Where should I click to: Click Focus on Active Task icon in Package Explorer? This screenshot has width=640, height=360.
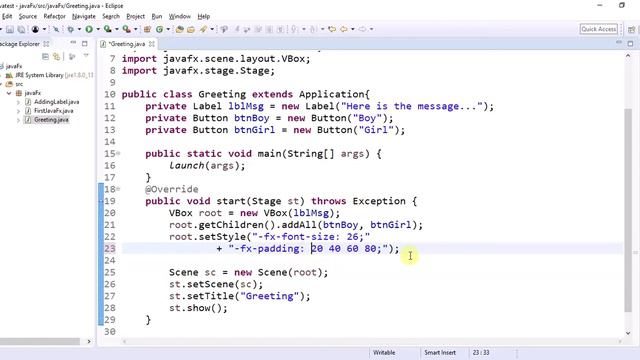click(72, 57)
